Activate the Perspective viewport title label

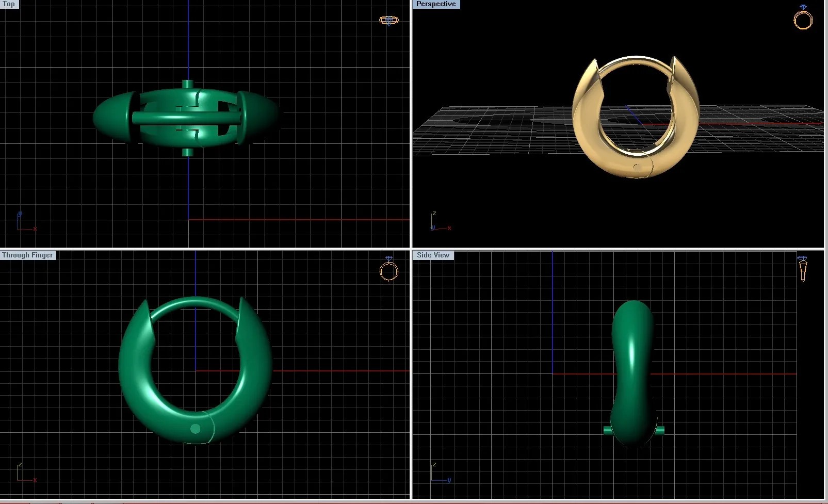pos(435,4)
